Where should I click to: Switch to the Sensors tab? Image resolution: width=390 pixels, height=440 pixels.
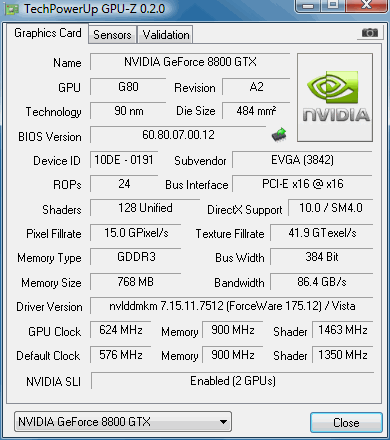click(x=112, y=35)
